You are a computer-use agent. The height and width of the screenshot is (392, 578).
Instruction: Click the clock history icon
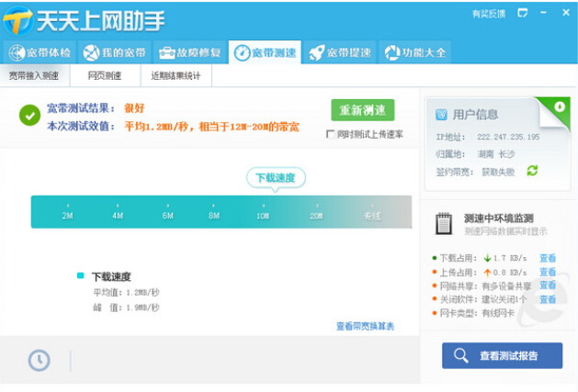[x=40, y=360]
